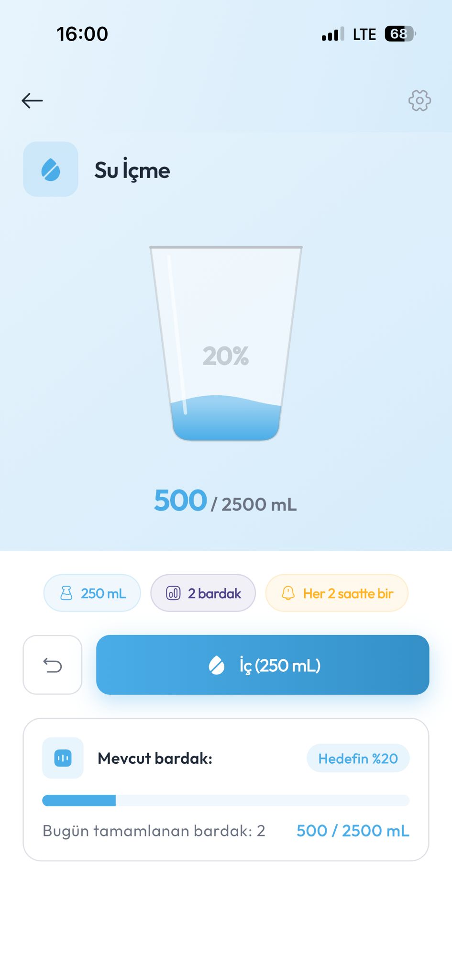452x980 pixels.
Task: Select the 250 mL cup size chip
Action: click(x=92, y=593)
